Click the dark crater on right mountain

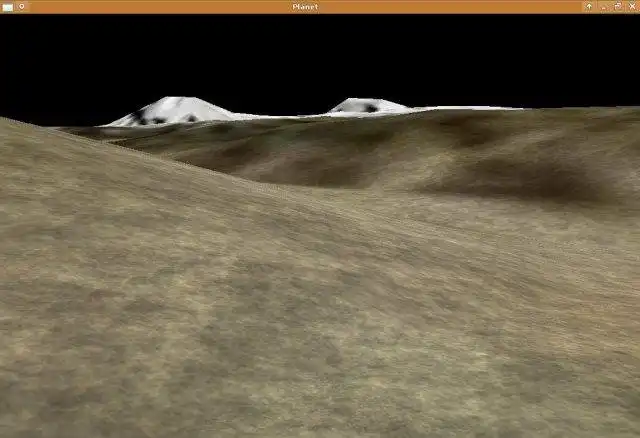371,108
